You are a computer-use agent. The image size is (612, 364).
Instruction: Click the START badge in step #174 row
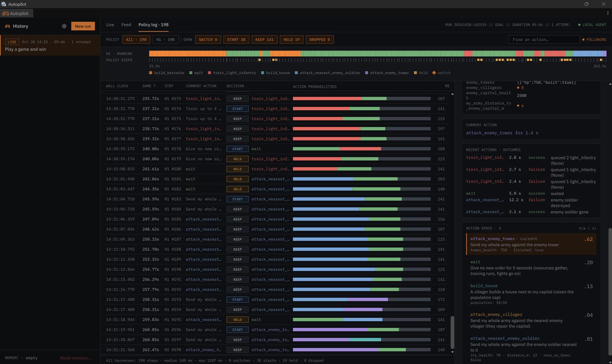(x=238, y=109)
